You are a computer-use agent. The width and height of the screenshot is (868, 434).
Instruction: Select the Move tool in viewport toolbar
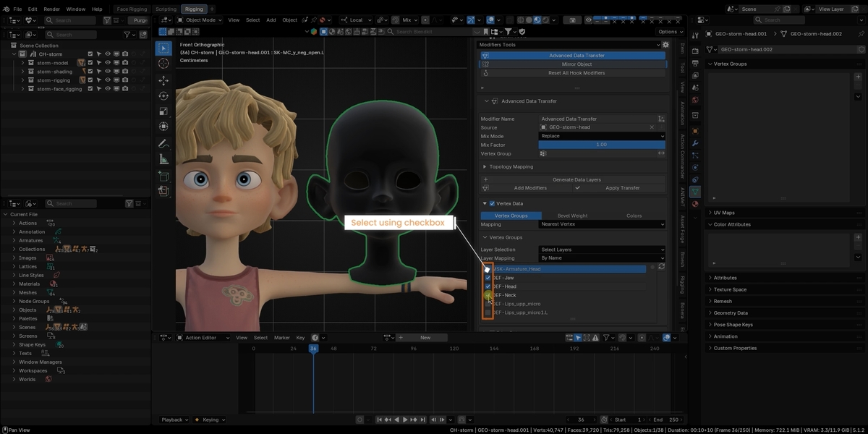pyautogui.click(x=163, y=80)
